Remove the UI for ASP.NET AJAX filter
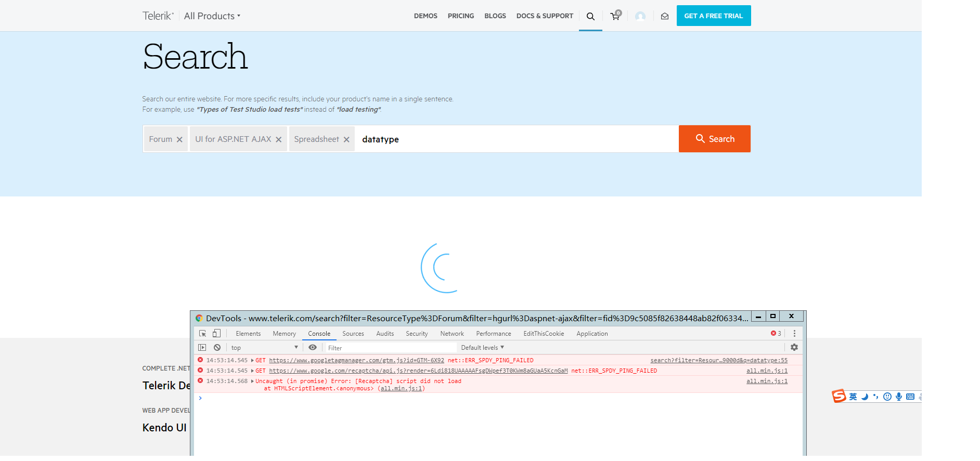This screenshot has height=461, width=980. pyautogui.click(x=279, y=139)
